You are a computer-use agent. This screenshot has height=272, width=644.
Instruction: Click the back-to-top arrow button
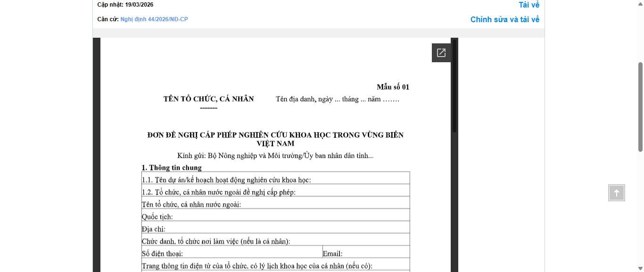coord(617,193)
